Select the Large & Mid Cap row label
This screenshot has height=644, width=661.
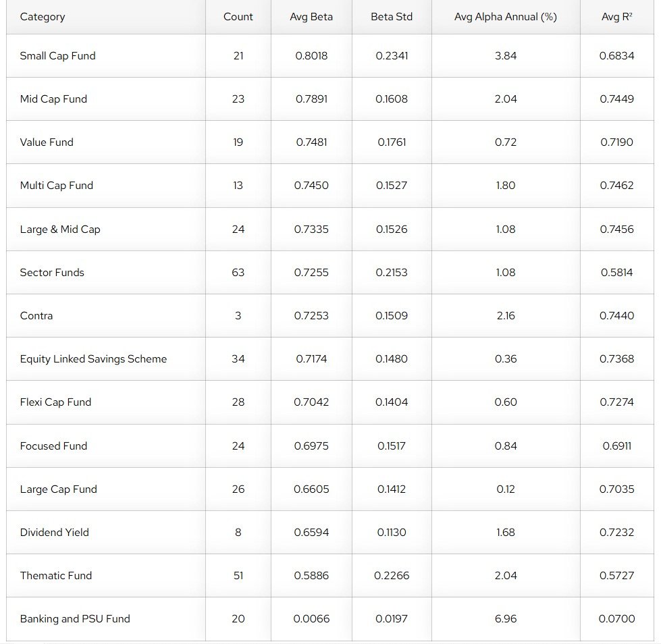point(60,230)
